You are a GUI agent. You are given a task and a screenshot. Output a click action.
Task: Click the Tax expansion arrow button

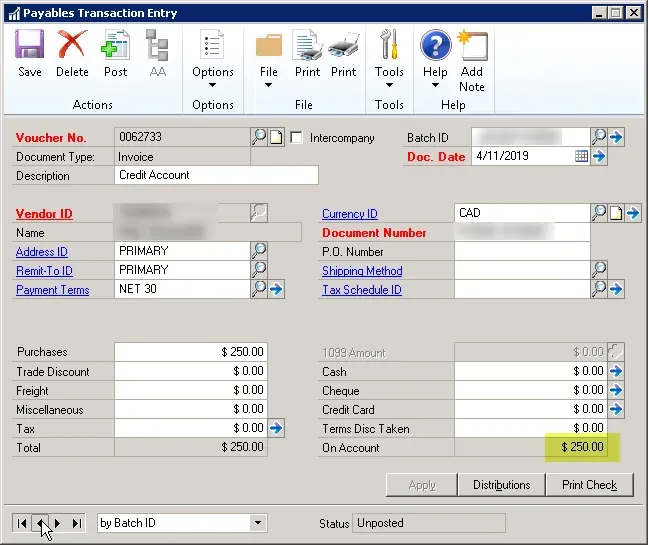coord(276,428)
